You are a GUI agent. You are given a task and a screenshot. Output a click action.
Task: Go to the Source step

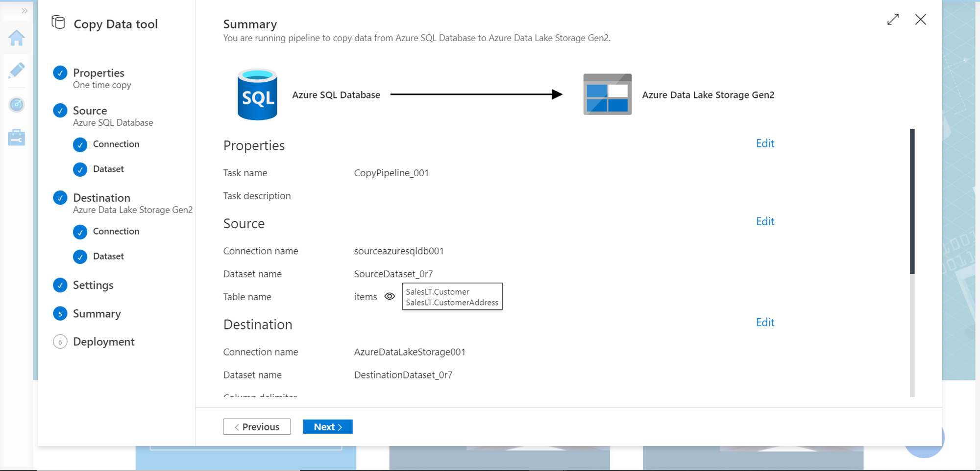pyautogui.click(x=90, y=110)
